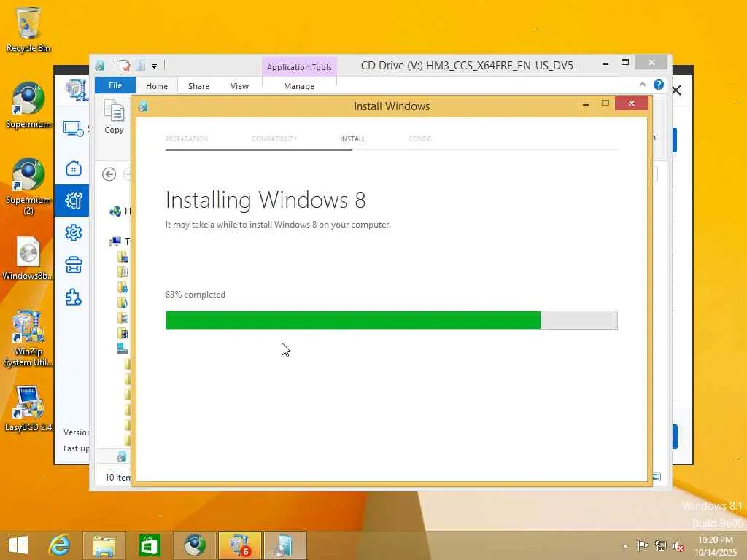This screenshot has width=747, height=560.
Task: Open the EasyBCD 2.4 desktop shortcut
Action: point(28,408)
